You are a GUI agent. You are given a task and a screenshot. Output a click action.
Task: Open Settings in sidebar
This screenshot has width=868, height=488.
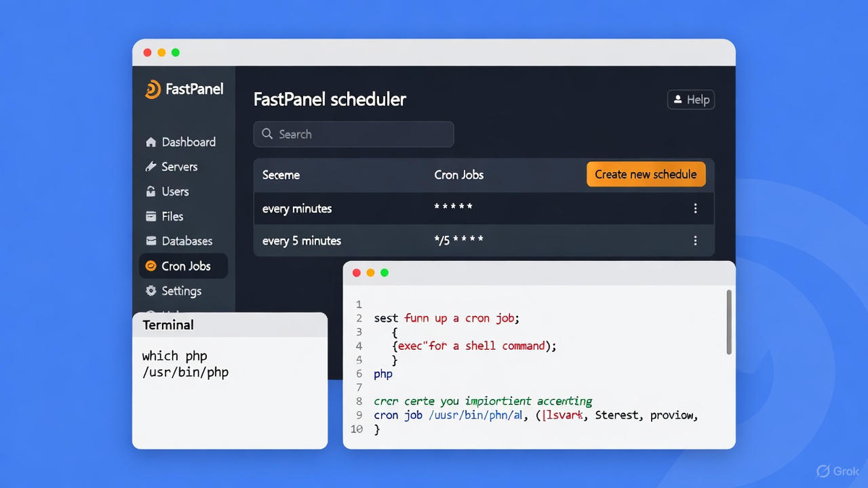pyautogui.click(x=174, y=291)
